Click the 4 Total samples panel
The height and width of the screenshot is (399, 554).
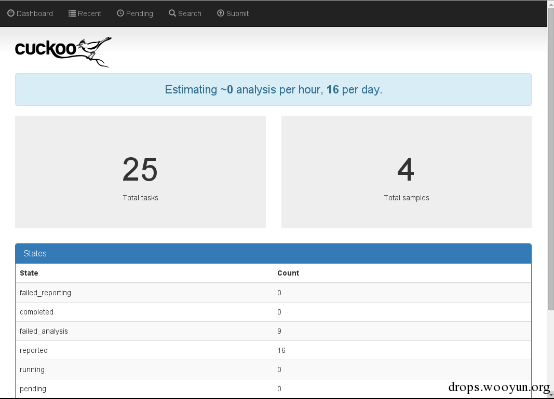406,172
